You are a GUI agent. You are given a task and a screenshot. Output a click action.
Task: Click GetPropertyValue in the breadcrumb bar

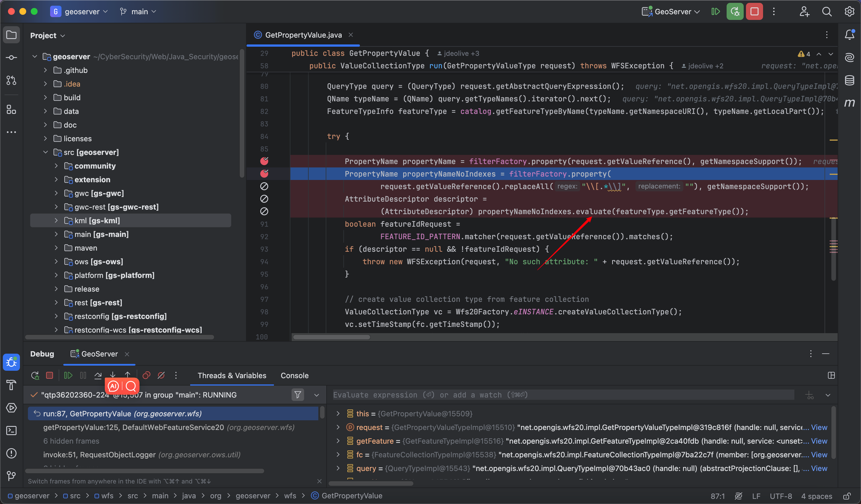click(351, 496)
